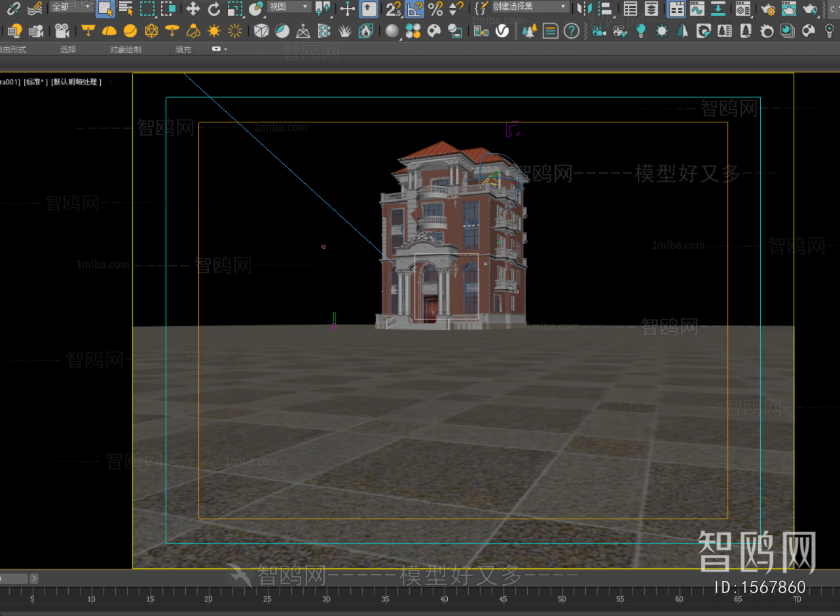Click timeline frame 30 marker
840x616 pixels.
[x=326, y=599]
